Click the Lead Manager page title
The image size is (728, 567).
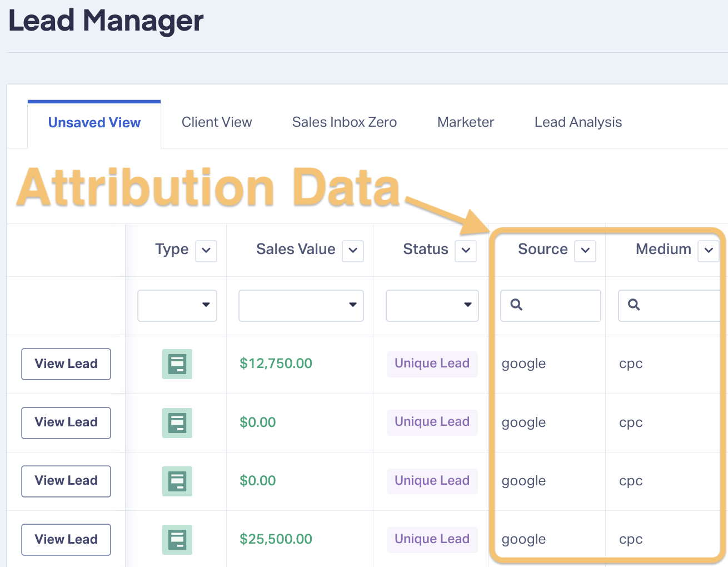pos(106,21)
